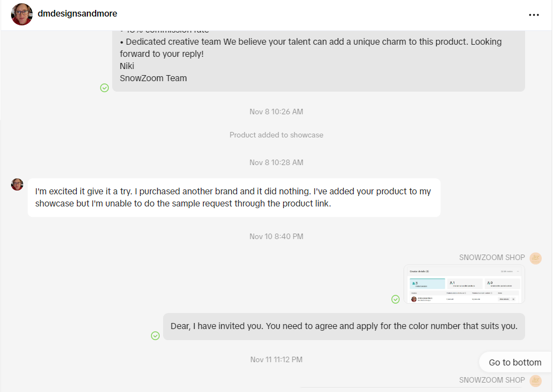Click the SNOWZOOM SHOP avatar below Go to bottom

535,380
